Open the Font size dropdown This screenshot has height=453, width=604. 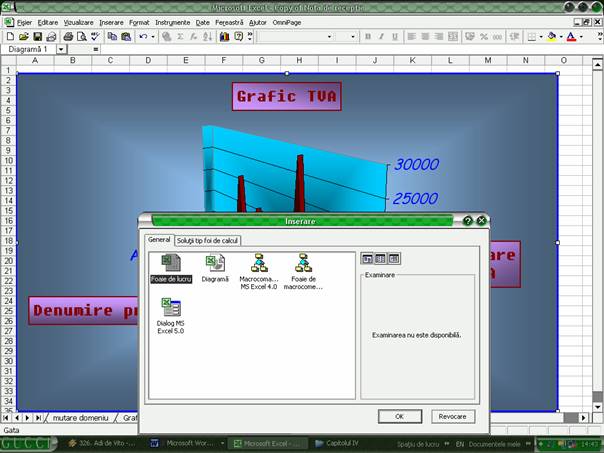click(353, 37)
